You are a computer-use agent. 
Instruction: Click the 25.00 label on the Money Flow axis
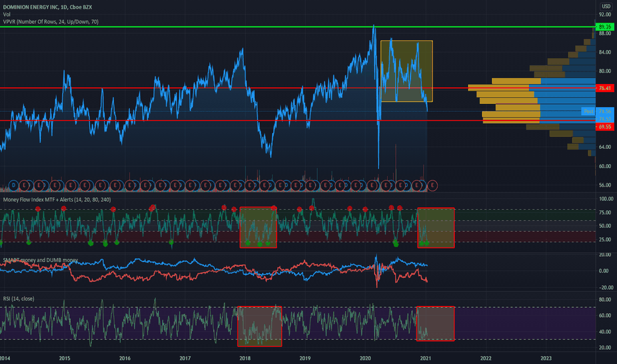(x=605, y=240)
